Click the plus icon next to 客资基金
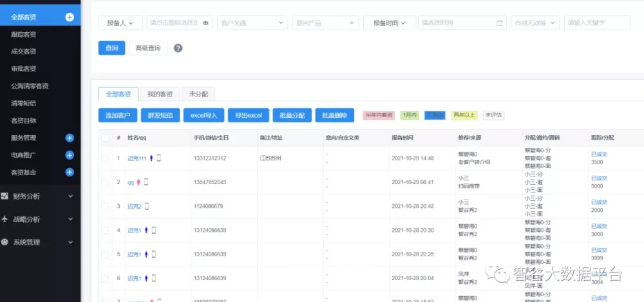644x302 pixels. click(x=70, y=173)
